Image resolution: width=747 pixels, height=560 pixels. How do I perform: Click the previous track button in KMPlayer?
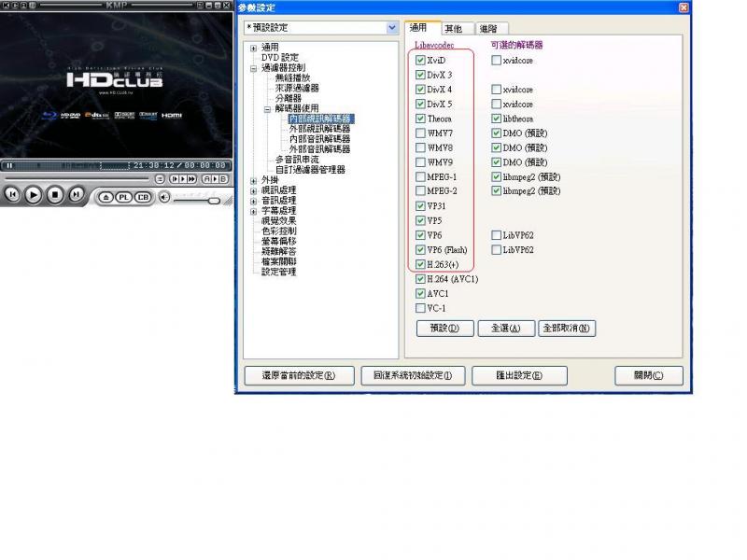(x=12, y=195)
